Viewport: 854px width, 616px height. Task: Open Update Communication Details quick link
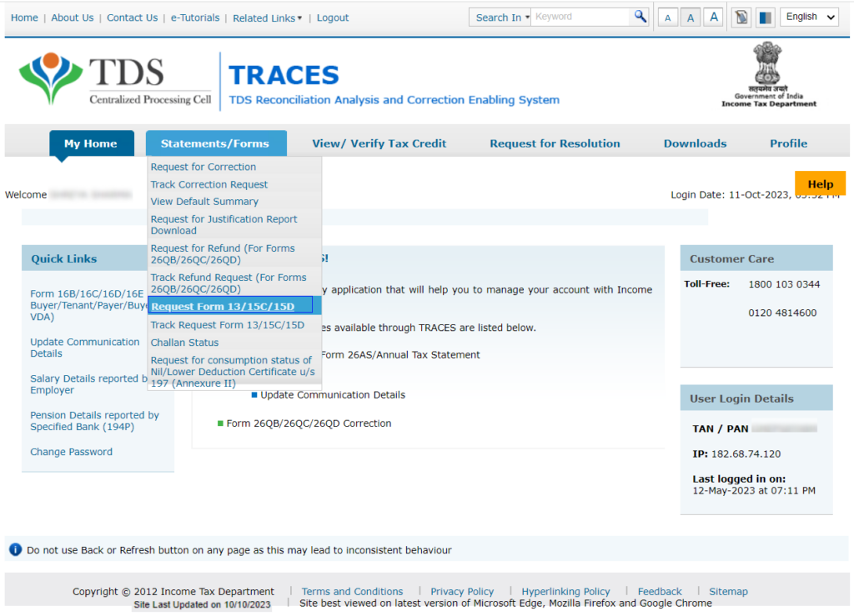(x=85, y=348)
